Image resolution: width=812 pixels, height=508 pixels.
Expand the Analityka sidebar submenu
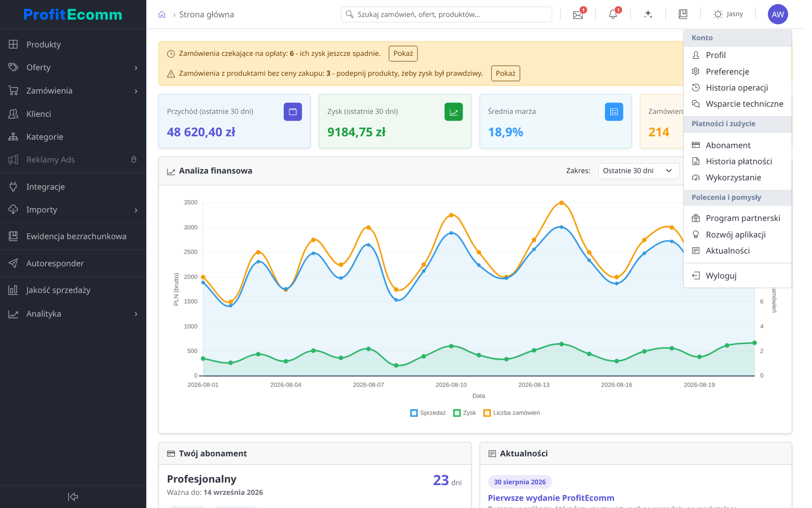point(73,314)
